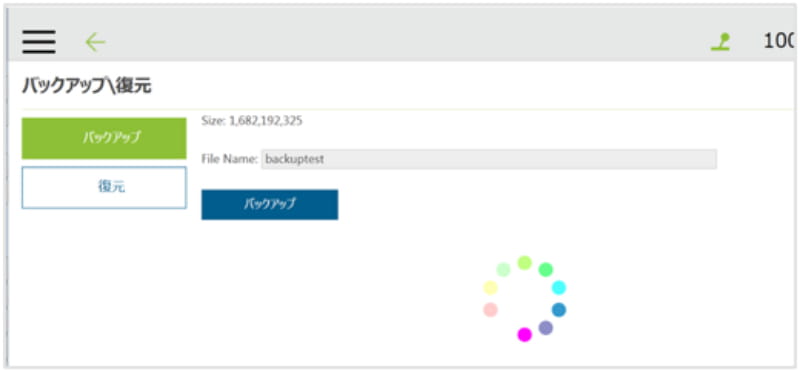
Task: Open the hamburger main menu
Action: pos(39,42)
